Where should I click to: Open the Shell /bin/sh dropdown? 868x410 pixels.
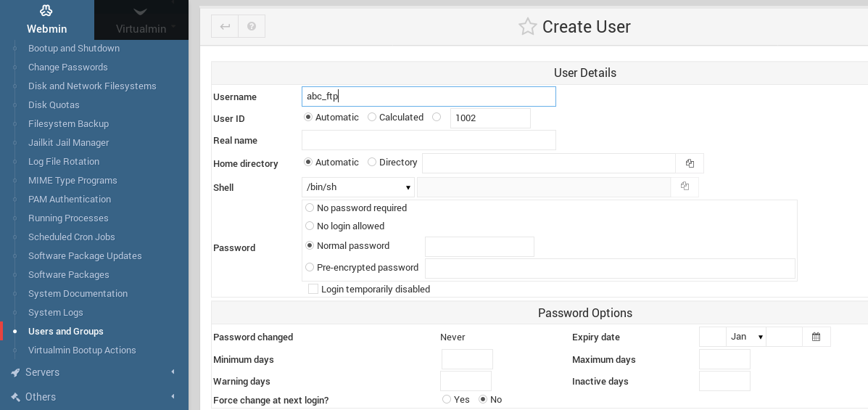pos(358,187)
